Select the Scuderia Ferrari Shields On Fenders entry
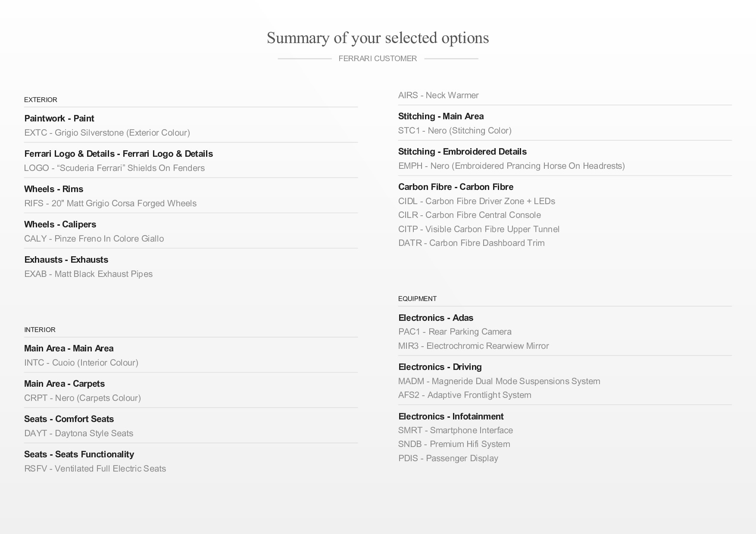Image resolution: width=756 pixels, height=534 pixels. point(114,168)
